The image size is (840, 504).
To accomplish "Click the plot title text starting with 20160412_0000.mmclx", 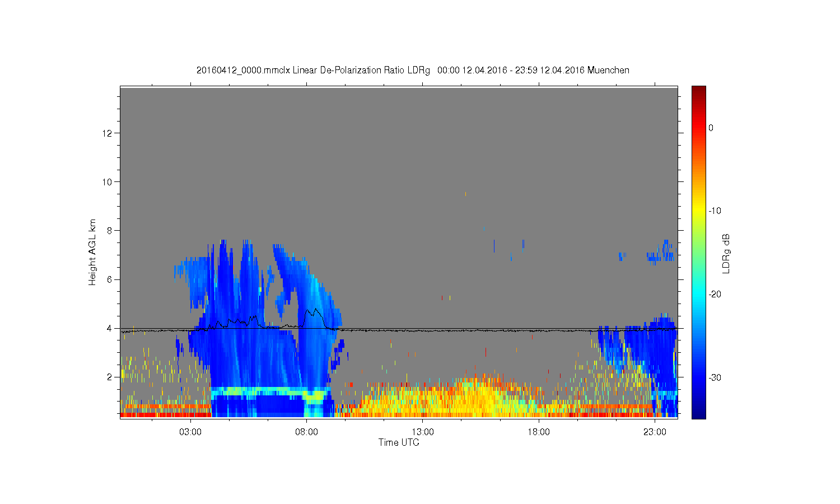I will tap(413, 71).
